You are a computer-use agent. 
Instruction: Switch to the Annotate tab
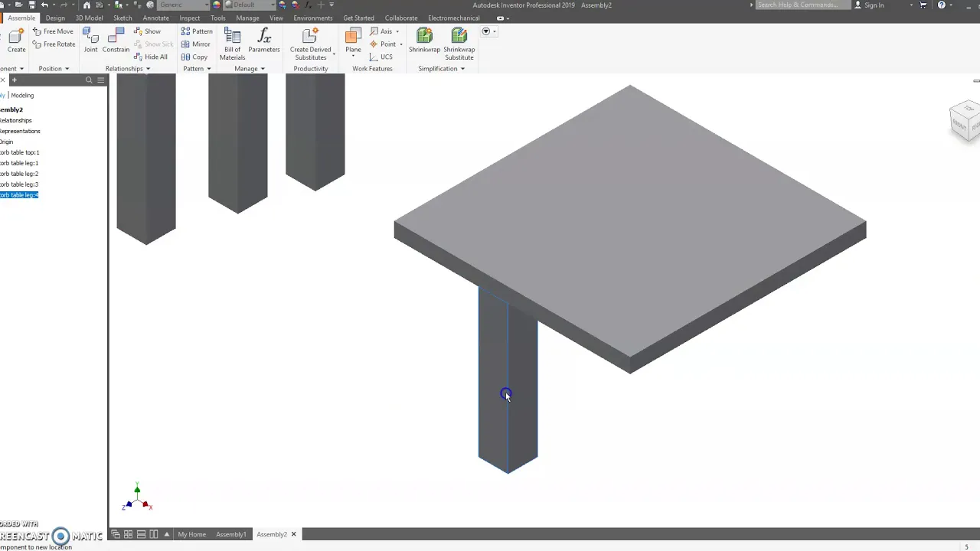click(x=156, y=18)
